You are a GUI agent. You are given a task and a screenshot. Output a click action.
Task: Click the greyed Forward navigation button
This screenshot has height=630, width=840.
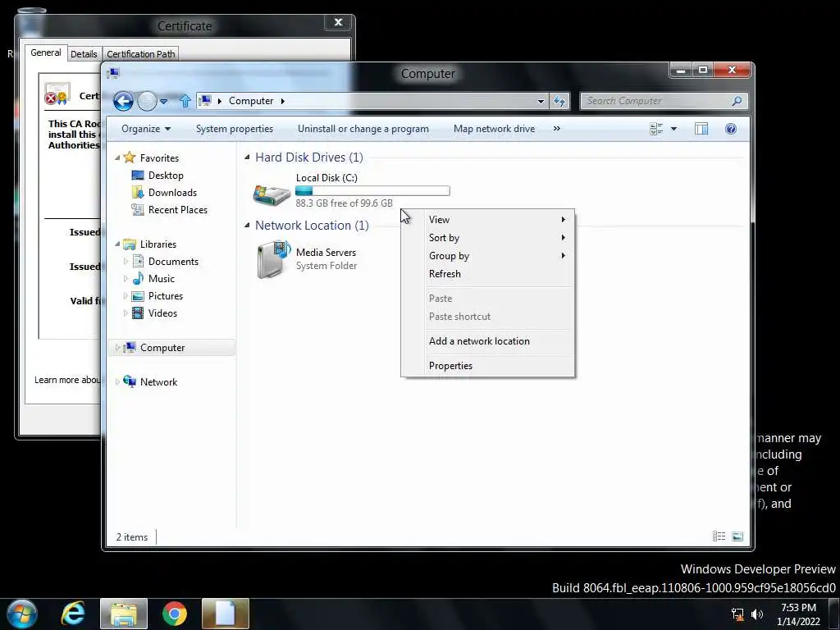[147, 101]
